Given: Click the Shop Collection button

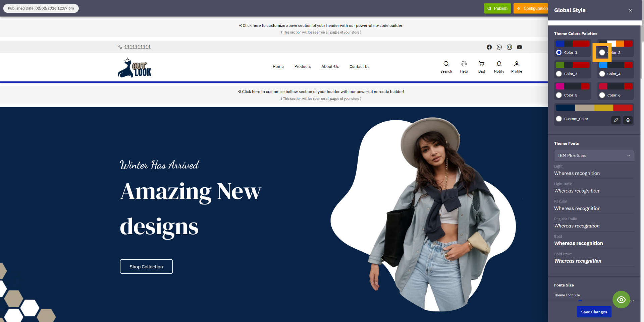Looking at the screenshot, I should 146,266.
